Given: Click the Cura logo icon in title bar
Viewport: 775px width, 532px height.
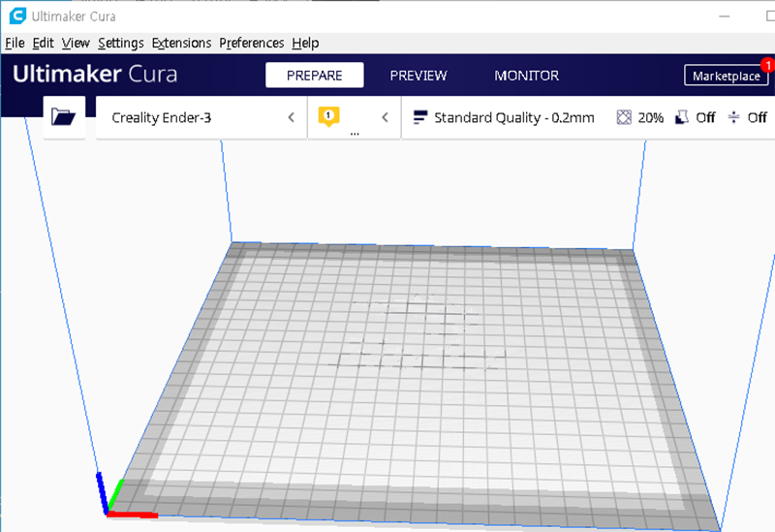Looking at the screenshot, I should [x=17, y=16].
